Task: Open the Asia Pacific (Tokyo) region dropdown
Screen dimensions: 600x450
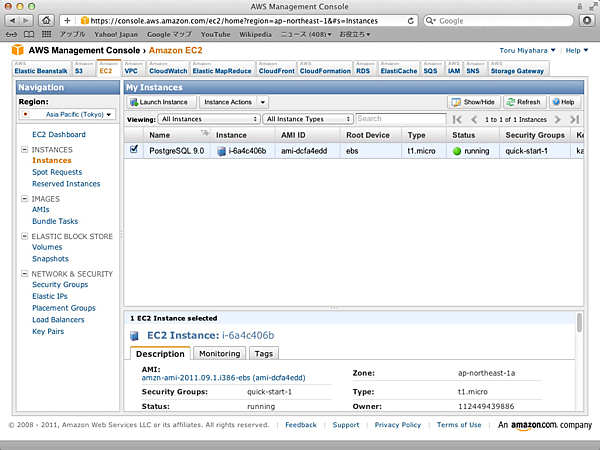Action: coord(68,115)
